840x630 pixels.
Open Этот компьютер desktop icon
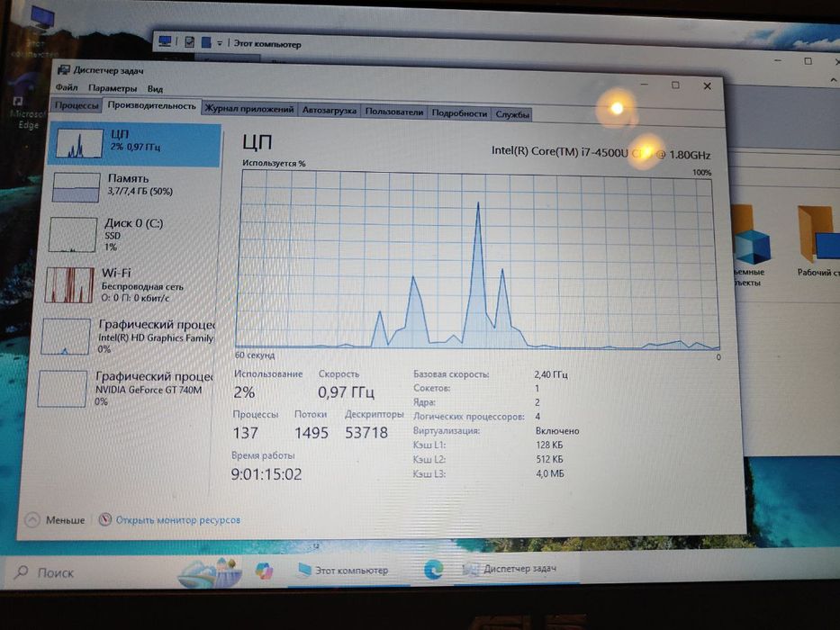(39, 32)
